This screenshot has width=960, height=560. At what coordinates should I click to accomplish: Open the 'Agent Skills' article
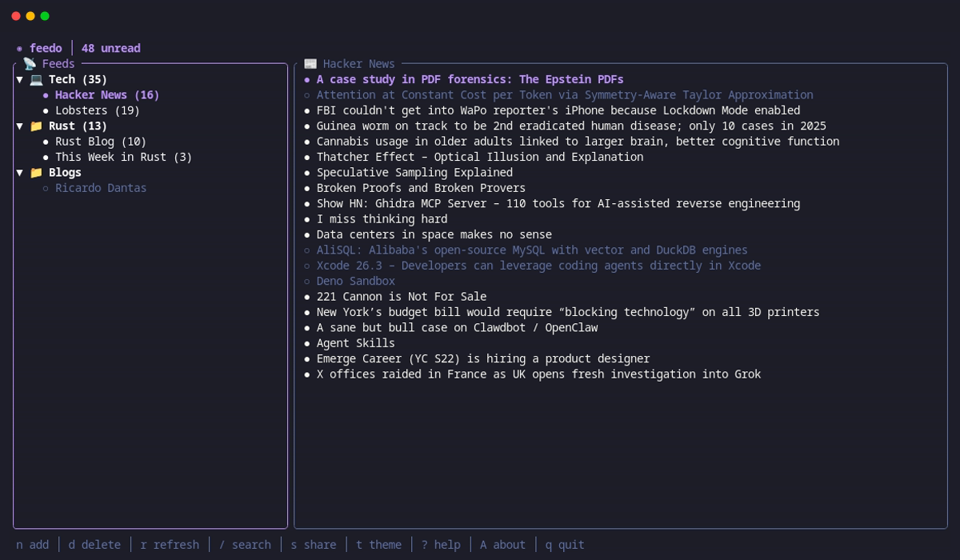click(355, 343)
